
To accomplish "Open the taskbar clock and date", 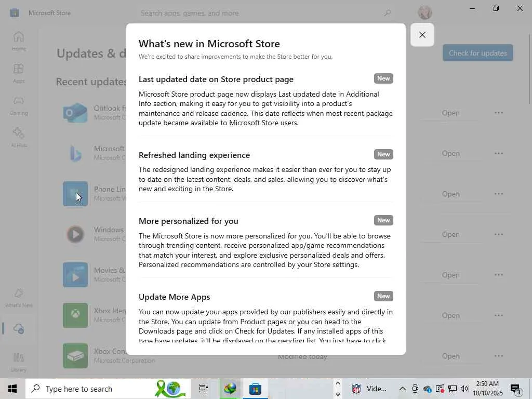I will [487, 389].
